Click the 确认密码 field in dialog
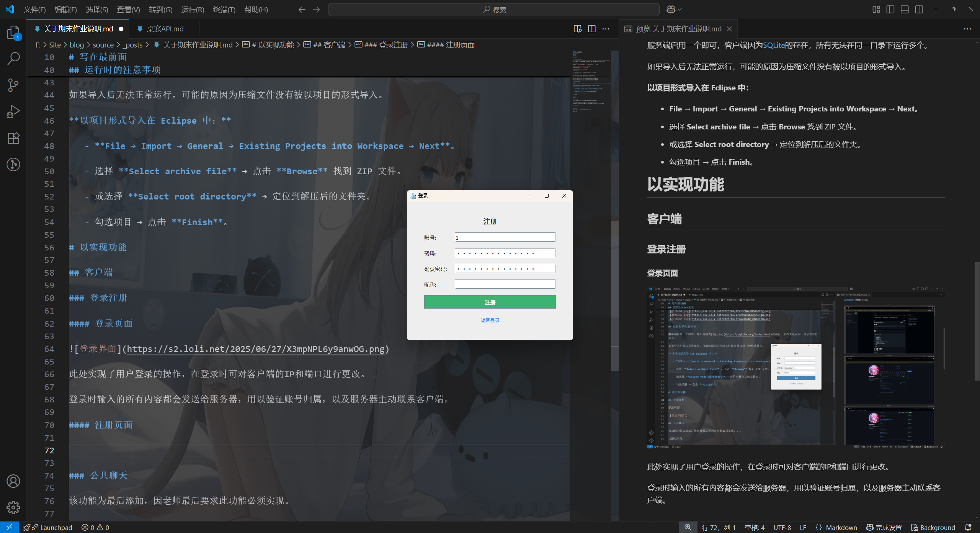This screenshot has width=980, height=533. 505,268
